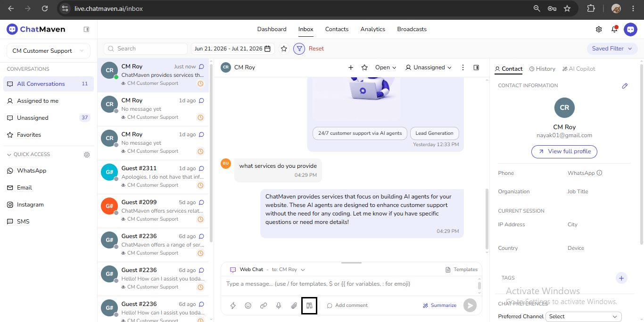Open the AI Copilot panel tab

pos(579,69)
